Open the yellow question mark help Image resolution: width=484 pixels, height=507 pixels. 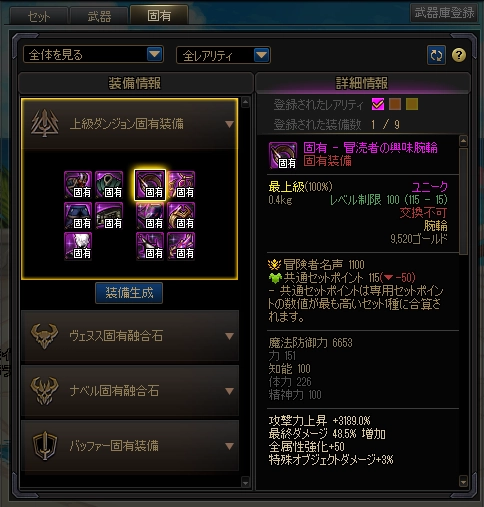click(459, 55)
